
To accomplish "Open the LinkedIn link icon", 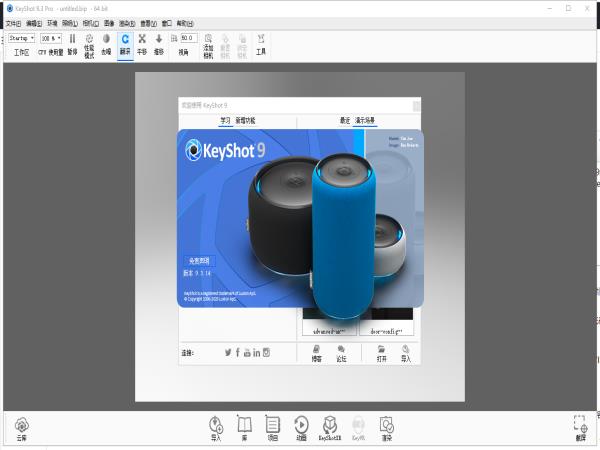I will [257, 352].
